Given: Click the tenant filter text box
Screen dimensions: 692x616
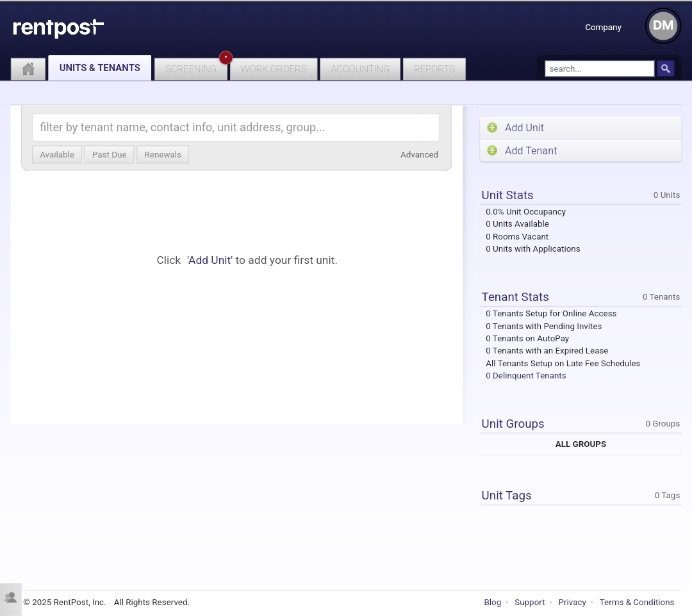Looking at the screenshot, I should point(236,127).
